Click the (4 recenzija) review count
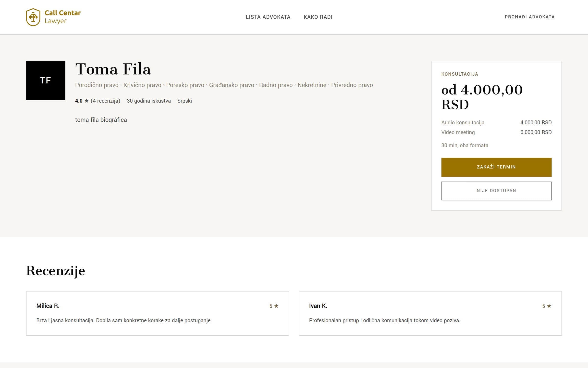The width and height of the screenshot is (588, 368). coord(105,101)
